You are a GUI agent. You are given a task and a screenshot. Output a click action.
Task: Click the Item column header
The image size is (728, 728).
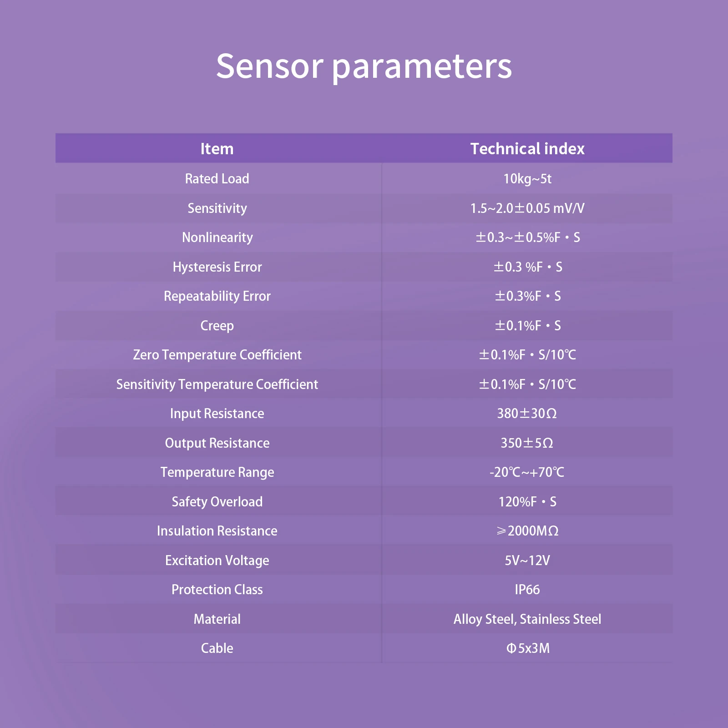pyautogui.click(x=217, y=149)
